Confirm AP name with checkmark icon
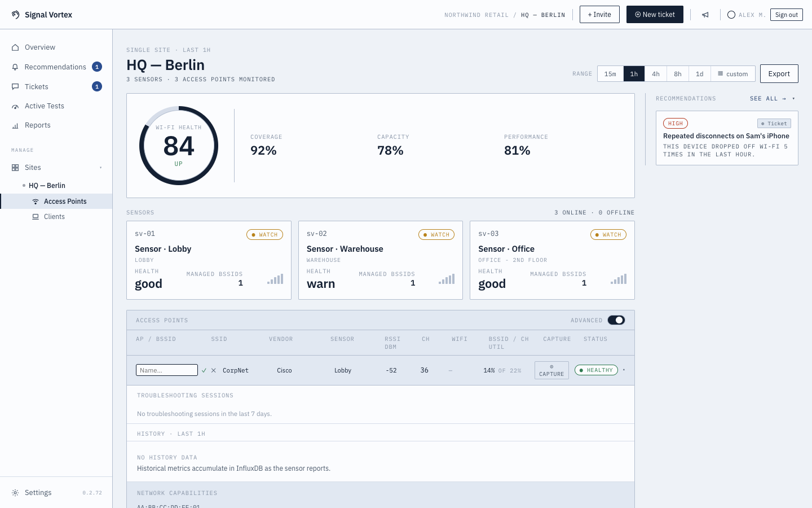This screenshot has height=508, width=812. 204,370
